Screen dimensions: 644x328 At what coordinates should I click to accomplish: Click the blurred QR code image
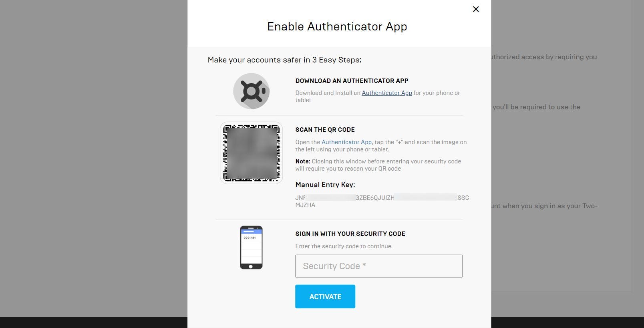252,153
